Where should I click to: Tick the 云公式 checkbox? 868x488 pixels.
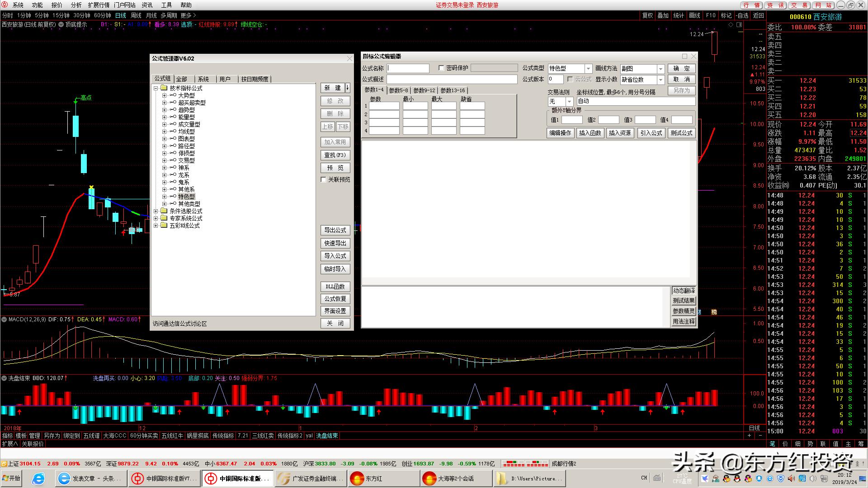coord(570,79)
